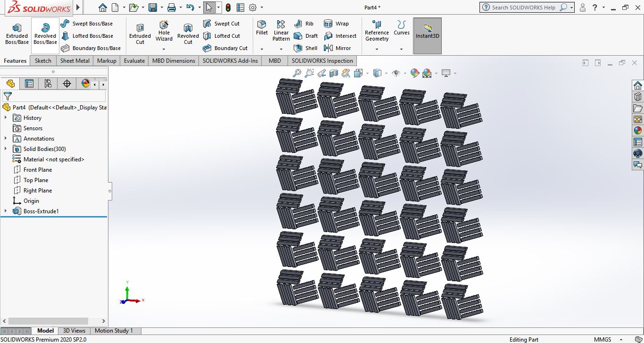The height and width of the screenshot is (343, 644).
Task: Open the Edit Appearance tool
Action: pyautogui.click(x=414, y=73)
